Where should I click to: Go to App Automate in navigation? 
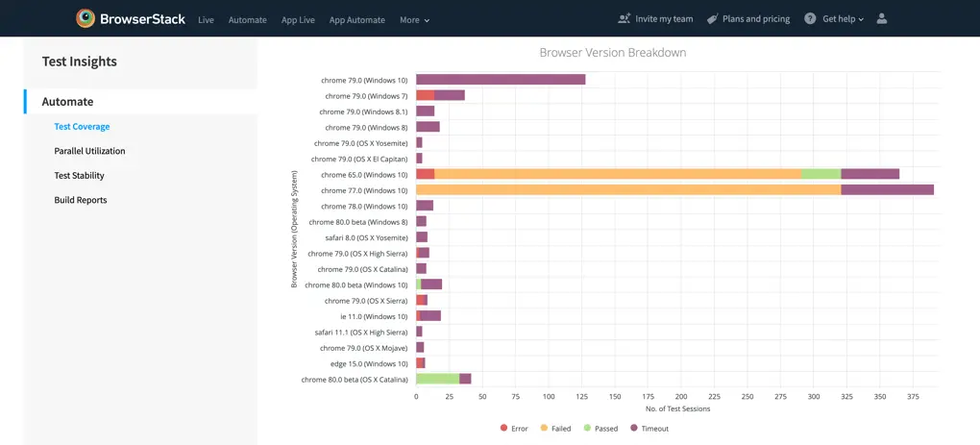356,20
